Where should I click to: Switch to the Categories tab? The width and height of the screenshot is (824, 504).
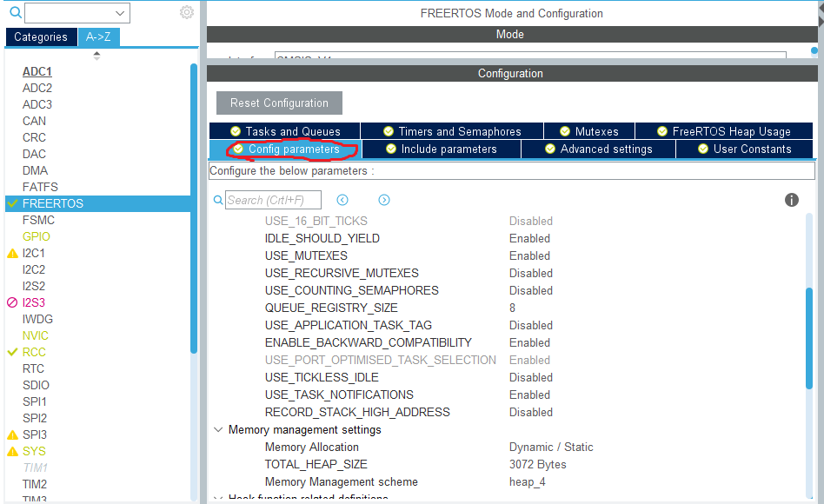[x=41, y=36]
